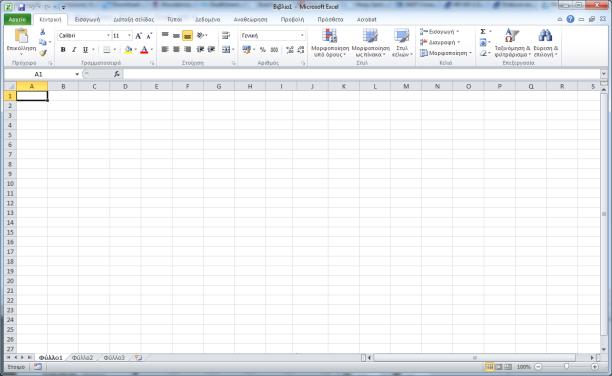Click the AutoSum sigma icon

(x=483, y=31)
